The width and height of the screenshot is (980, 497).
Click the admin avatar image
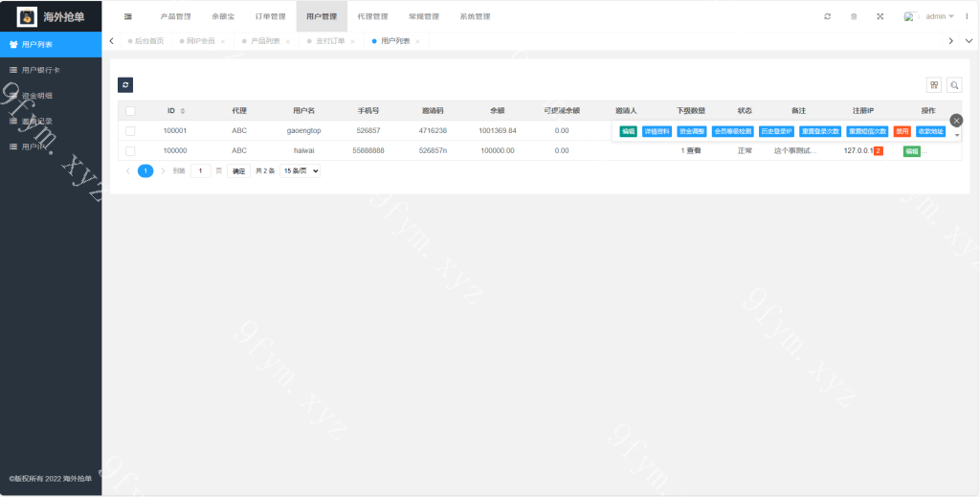[911, 17]
